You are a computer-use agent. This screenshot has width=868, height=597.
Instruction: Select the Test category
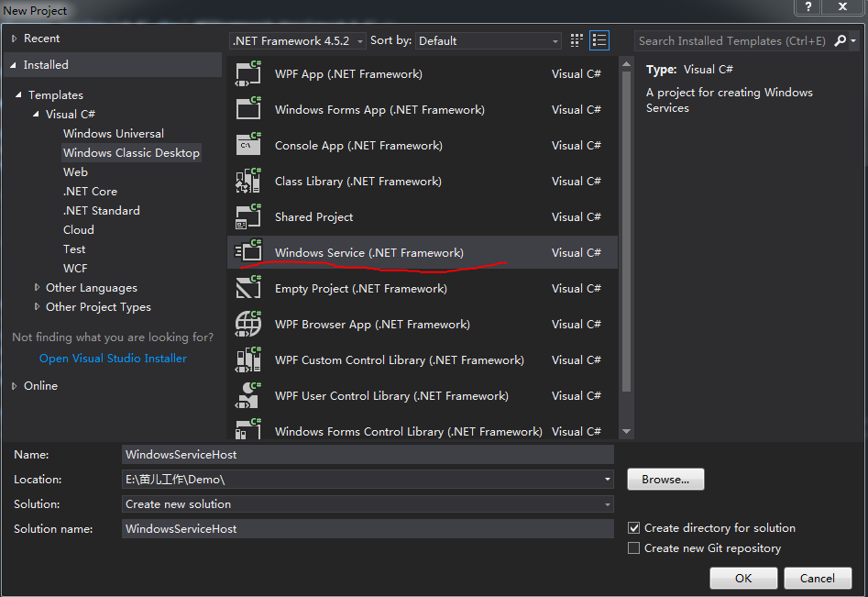click(74, 249)
